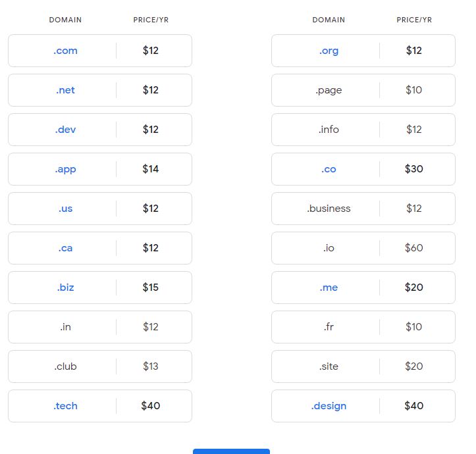Viewport: 476px width, 454px height.
Task: Choose the .dev domain option
Action: [100, 130]
